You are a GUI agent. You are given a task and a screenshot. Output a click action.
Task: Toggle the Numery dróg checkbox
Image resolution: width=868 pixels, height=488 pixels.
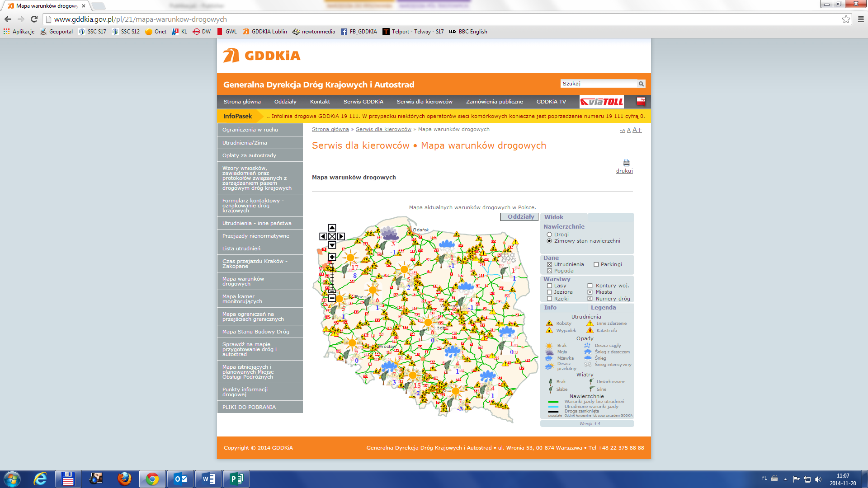pos(590,299)
